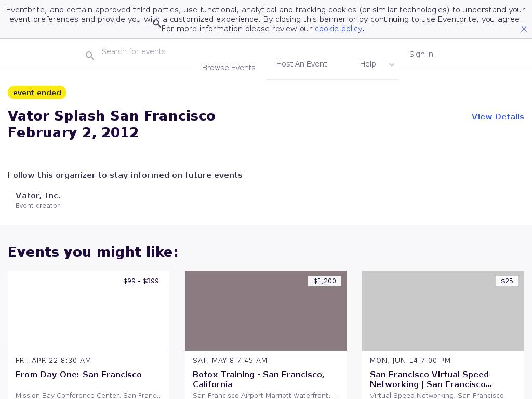The height and width of the screenshot is (399, 532).
Task: Open Vator, Inc. organizer profile
Action: 38,196
